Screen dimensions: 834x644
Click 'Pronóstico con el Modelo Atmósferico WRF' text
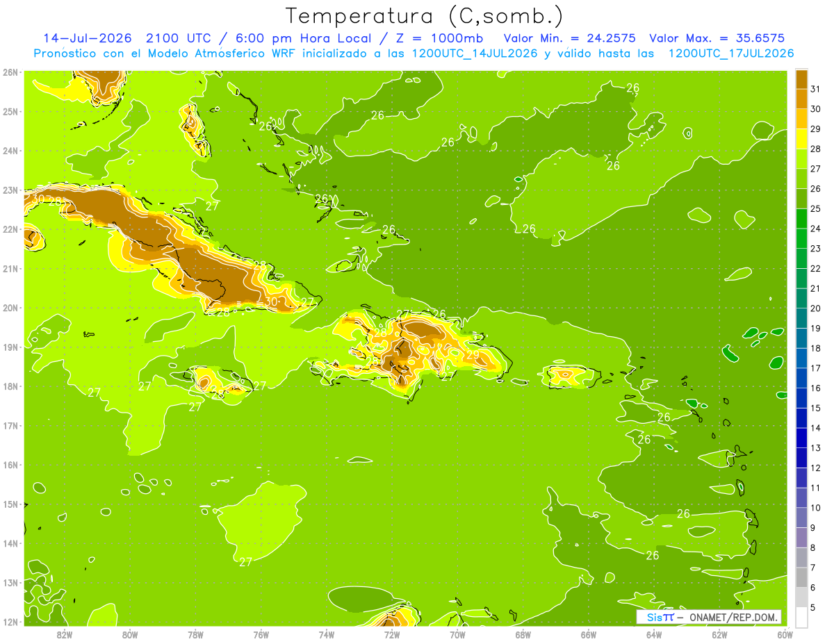point(166,53)
